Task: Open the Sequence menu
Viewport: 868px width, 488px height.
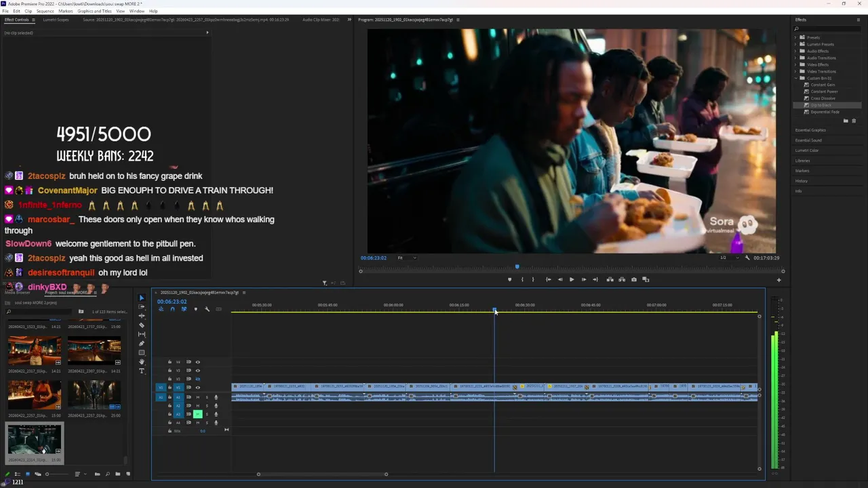Action: pos(45,11)
